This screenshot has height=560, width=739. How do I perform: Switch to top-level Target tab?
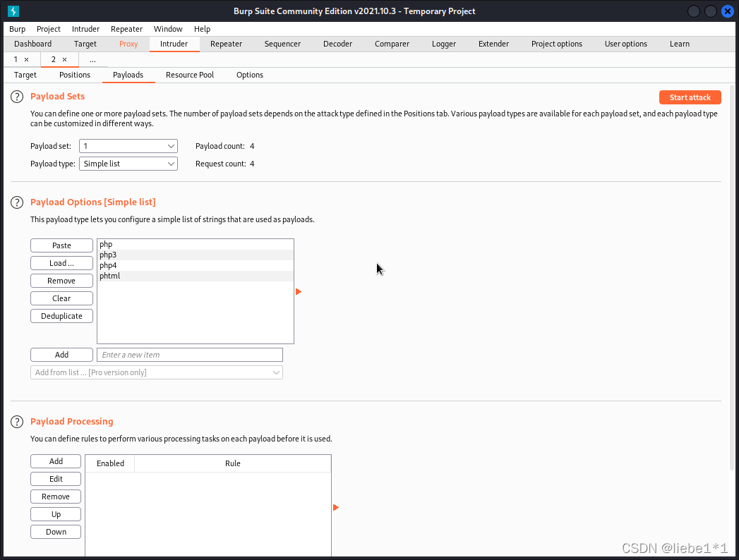pyautogui.click(x=85, y=44)
